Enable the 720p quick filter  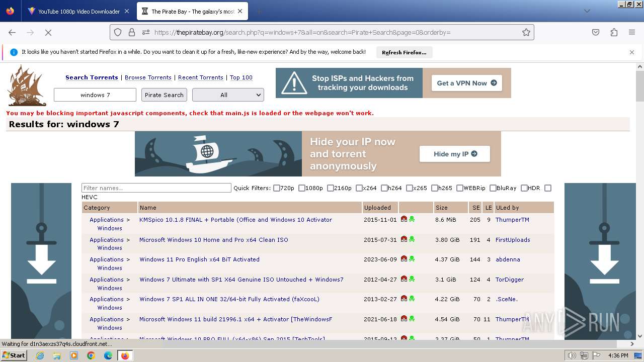pyautogui.click(x=277, y=188)
